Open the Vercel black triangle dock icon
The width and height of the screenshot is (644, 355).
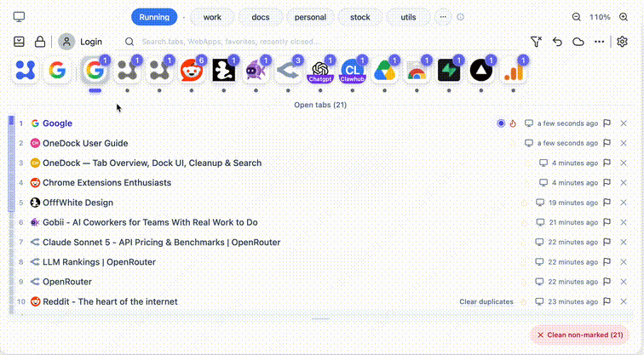pyautogui.click(x=481, y=71)
